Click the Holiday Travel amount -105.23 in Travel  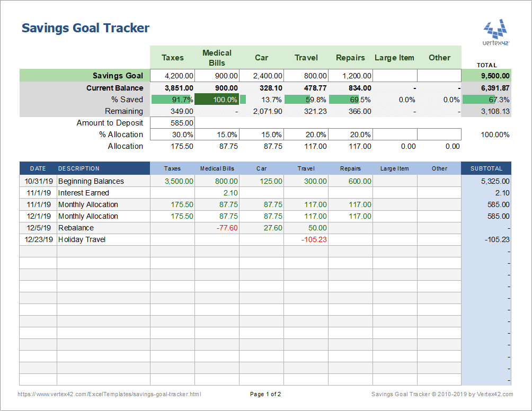(306, 239)
